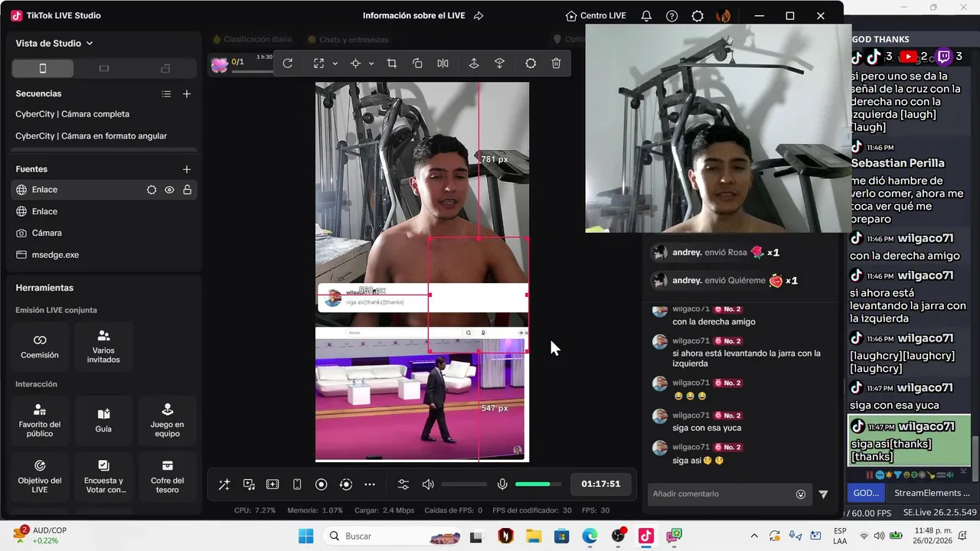Select the msedge.exe source
The height and width of the screenshot is (551, 980).
point(104,255)
